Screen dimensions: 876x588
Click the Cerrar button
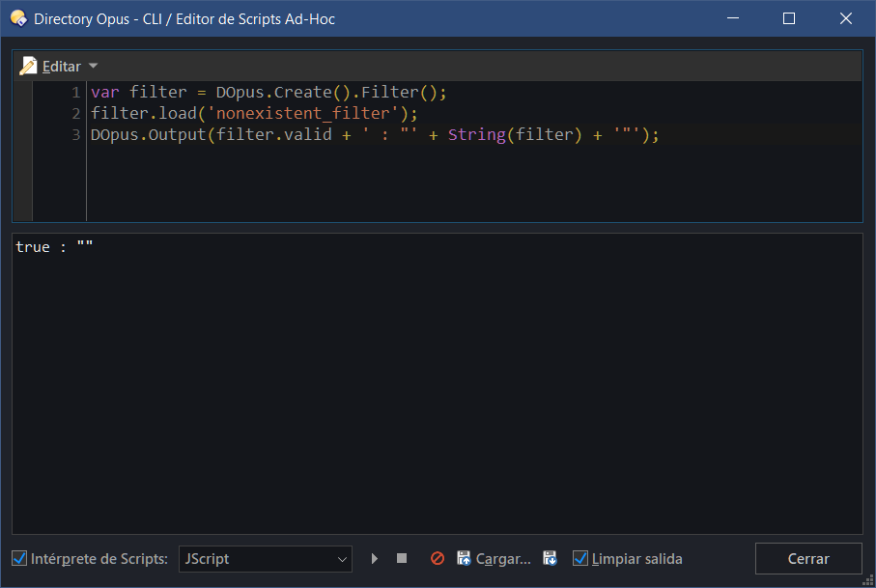coord(808,558)
